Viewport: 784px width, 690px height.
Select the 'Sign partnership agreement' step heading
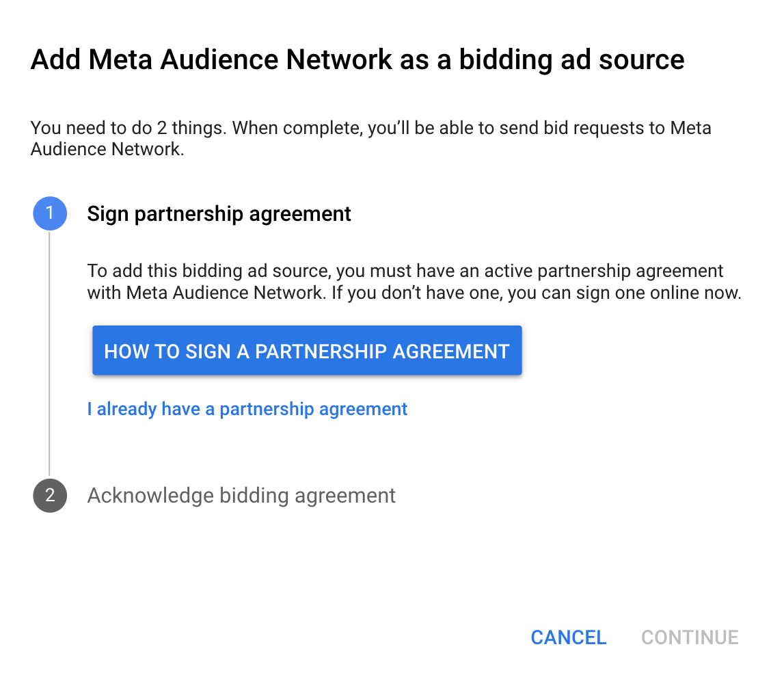(219, 214)
